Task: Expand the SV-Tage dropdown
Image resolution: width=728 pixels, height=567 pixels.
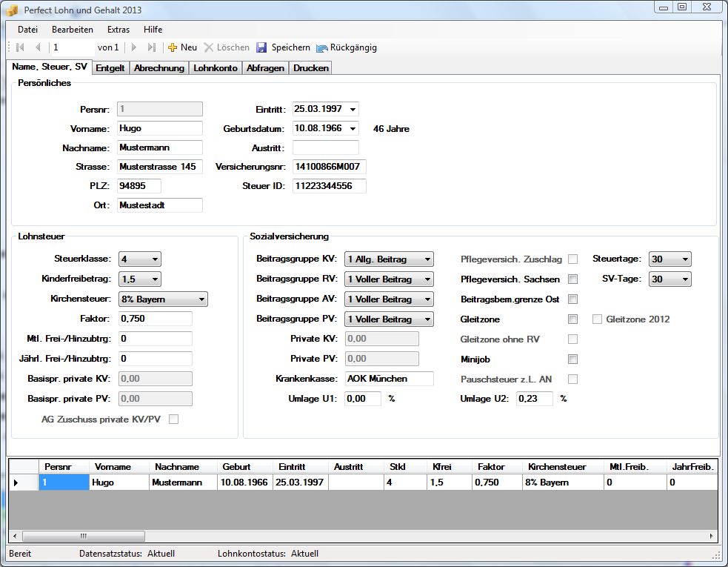Action: pyautogui.click(x=669, y=279)
